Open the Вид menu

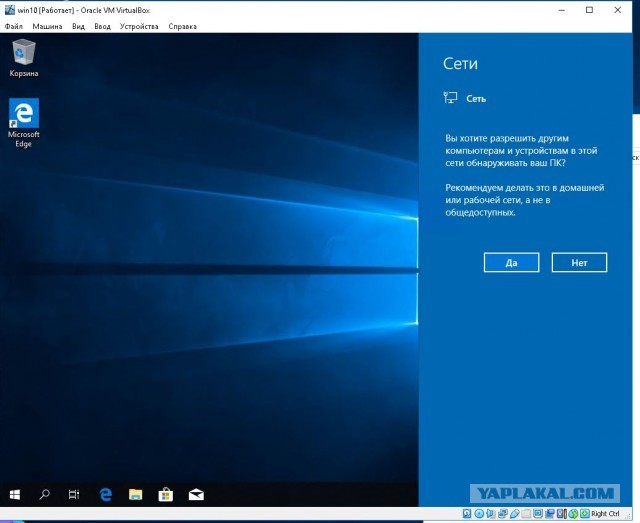(78, 26)
